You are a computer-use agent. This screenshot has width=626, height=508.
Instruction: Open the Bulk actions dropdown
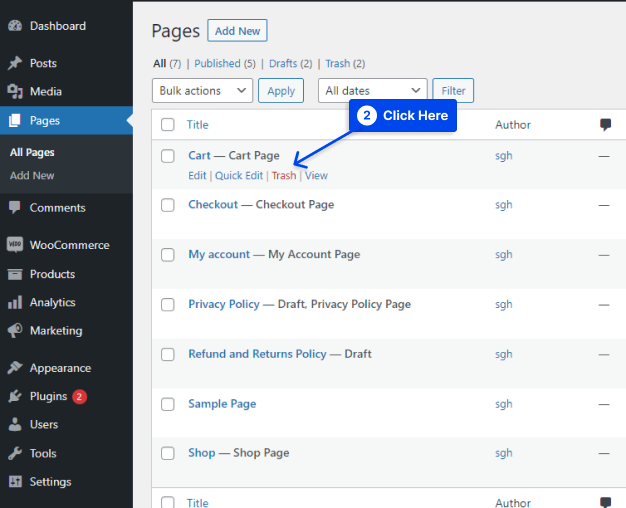pyautogui.click(x=202, y=91)
